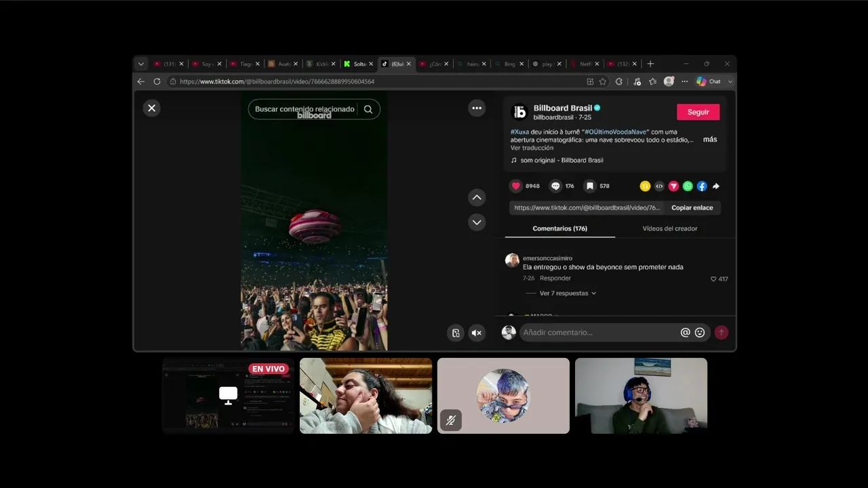Save video with bookmark icon showing 578
This screenshot has width=868, height=488.
pos(590,186)
